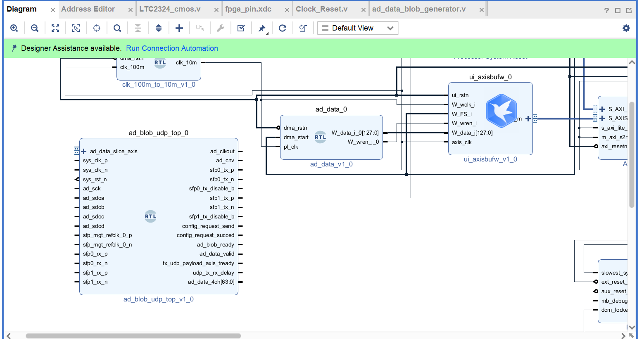
Task: Switch to the fpga_pin.xdc tab
Action: point(248,9)
